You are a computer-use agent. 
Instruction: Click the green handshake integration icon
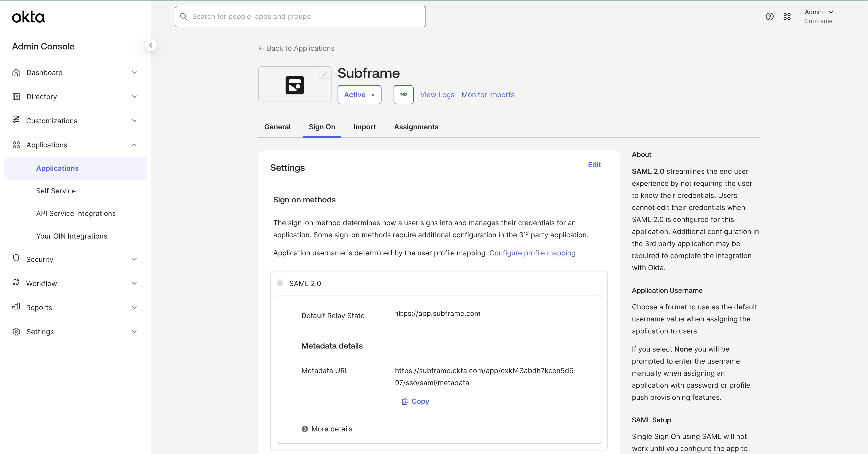403,95
